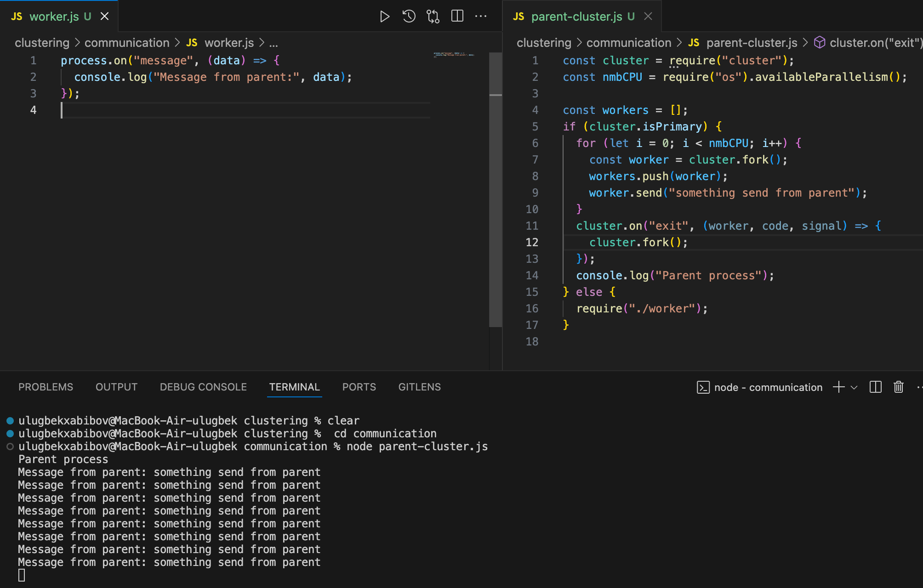
Task: Close the parent-cluster.js tab
Action: [648, 17]
